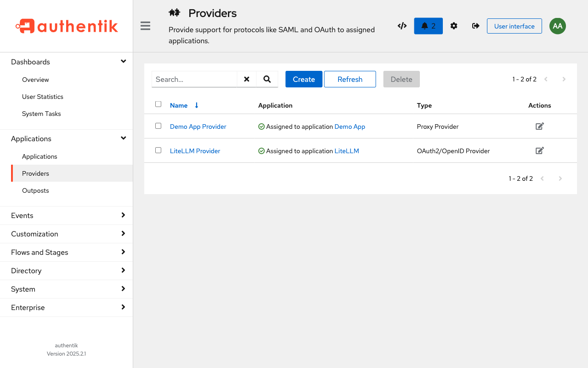Click the OAuth2/OpenID Provider type cell
This screenshot has height=368, width=588.
pos(453,151)
